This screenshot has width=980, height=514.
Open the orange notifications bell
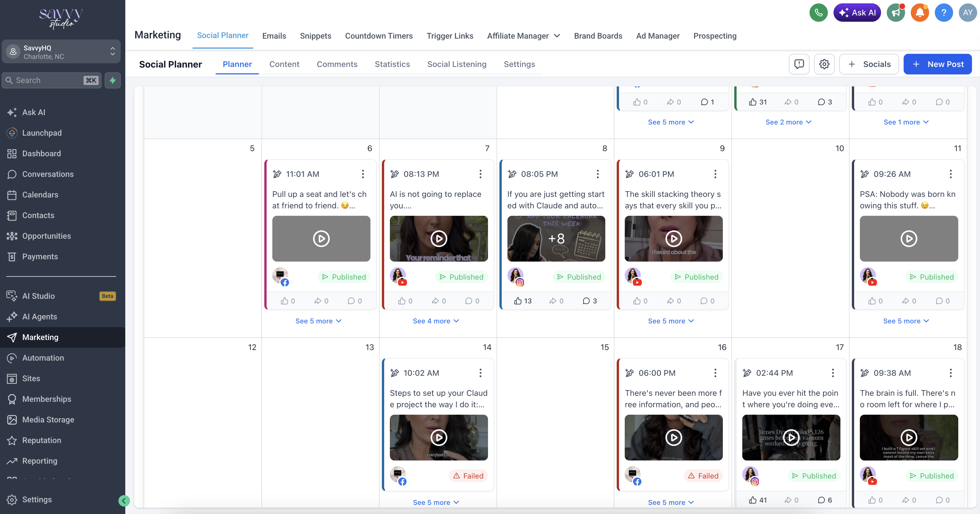point(920,13)
